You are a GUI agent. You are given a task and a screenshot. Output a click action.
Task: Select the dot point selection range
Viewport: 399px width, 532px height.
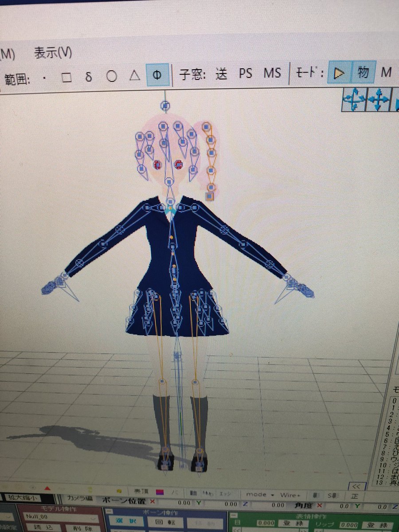pos(44,78)
